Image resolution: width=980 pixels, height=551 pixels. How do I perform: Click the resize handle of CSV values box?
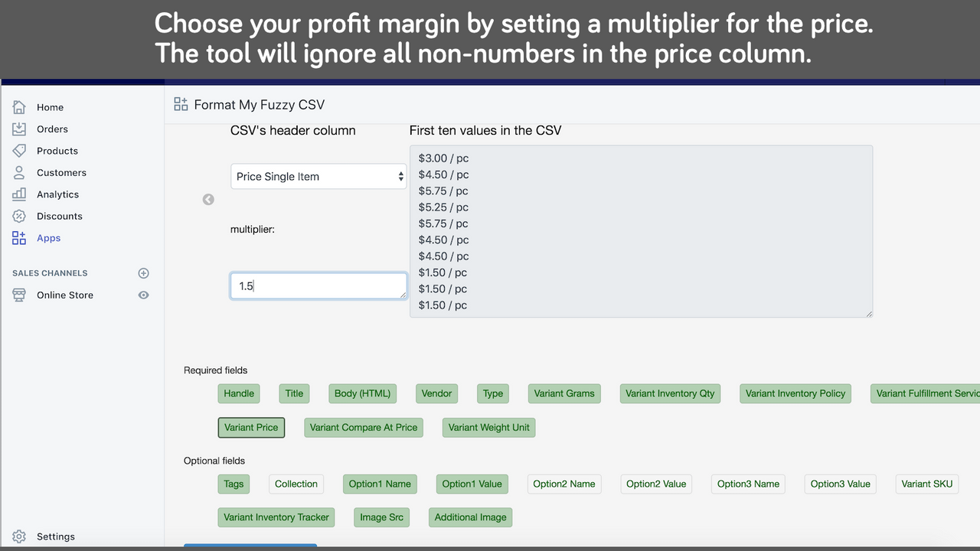(869, 313)
